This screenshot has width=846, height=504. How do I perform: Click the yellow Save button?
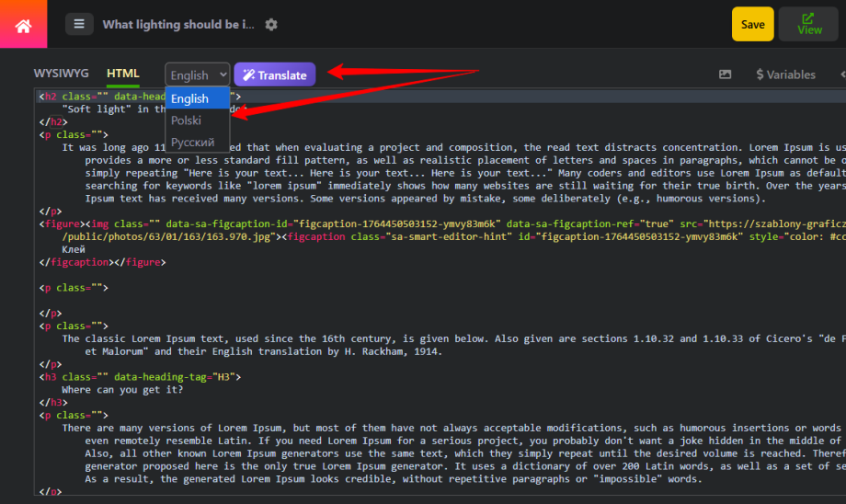[x=752, y=24]
